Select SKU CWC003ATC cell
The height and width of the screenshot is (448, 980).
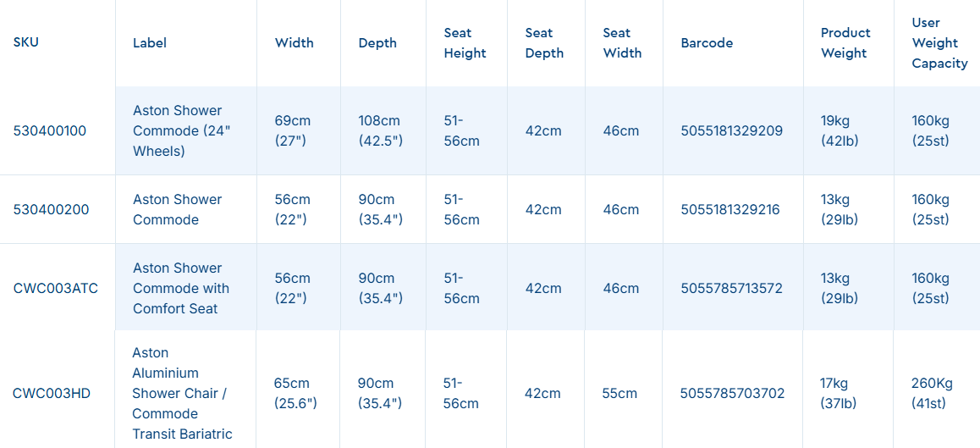pos(56,289)
